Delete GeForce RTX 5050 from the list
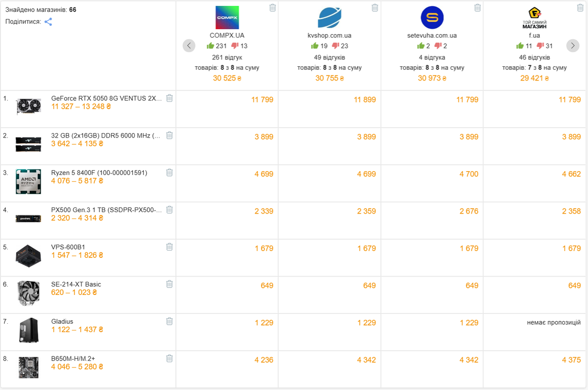Viewport: 588px width, 390px height. coord(169,98)
